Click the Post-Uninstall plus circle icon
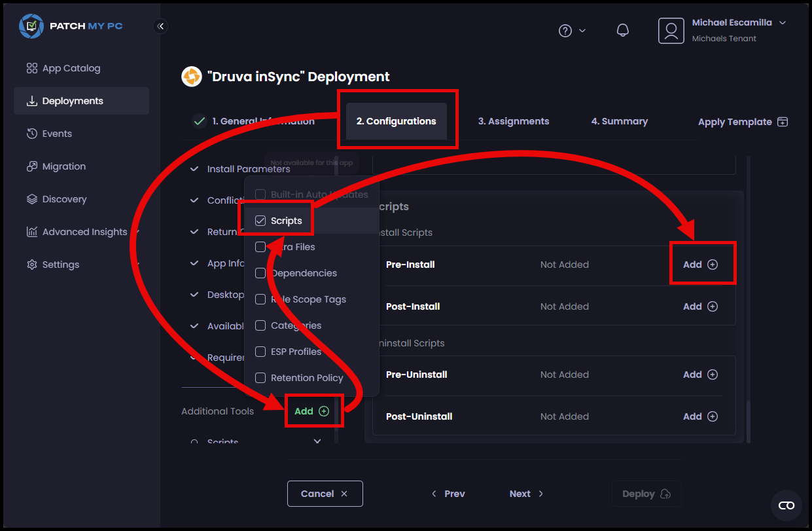Viewport: 812px width, 531px height. (x=713, y=416)
